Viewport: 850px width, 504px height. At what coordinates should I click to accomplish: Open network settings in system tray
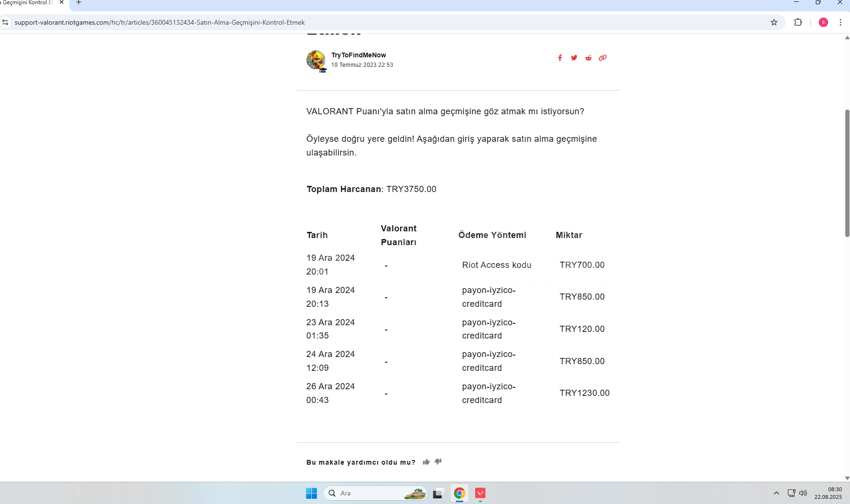pos(791,493)
